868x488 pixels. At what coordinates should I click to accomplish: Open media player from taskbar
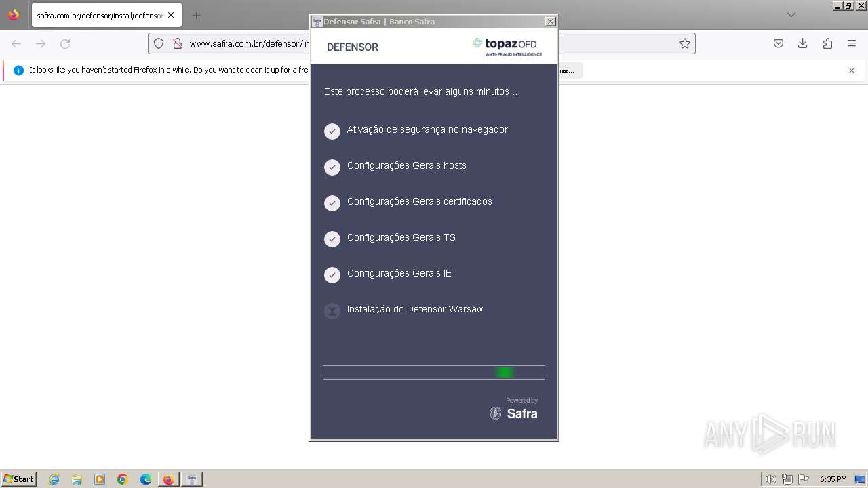(100, 479)
